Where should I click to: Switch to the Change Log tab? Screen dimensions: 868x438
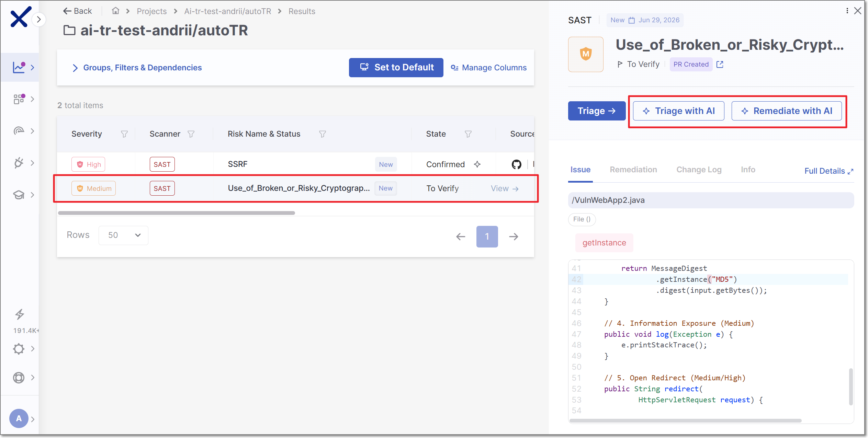point(699,170)
